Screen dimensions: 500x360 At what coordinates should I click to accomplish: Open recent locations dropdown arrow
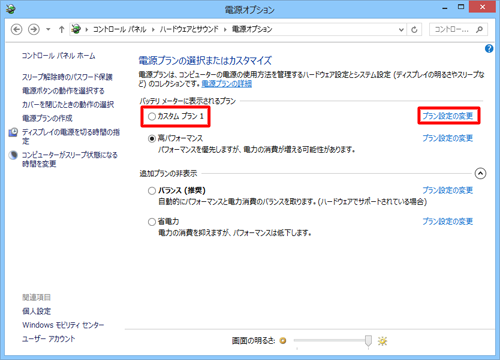click(48, 29)
